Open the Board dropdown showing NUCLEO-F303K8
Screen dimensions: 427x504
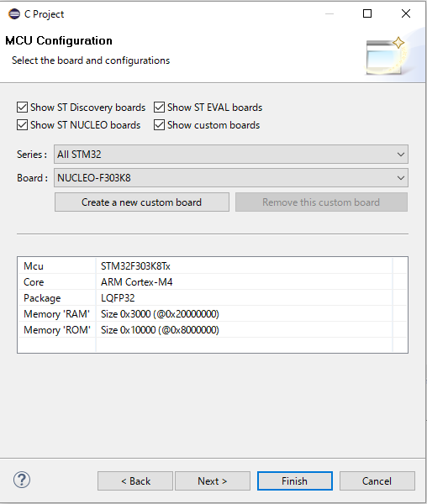(x=231, y=178)
